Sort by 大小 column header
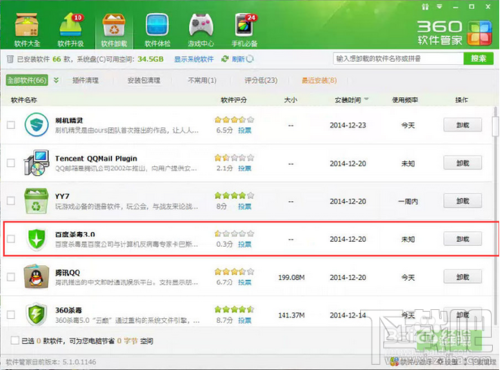500x370 pixels. pyautogui.click(x=291, y=100)
